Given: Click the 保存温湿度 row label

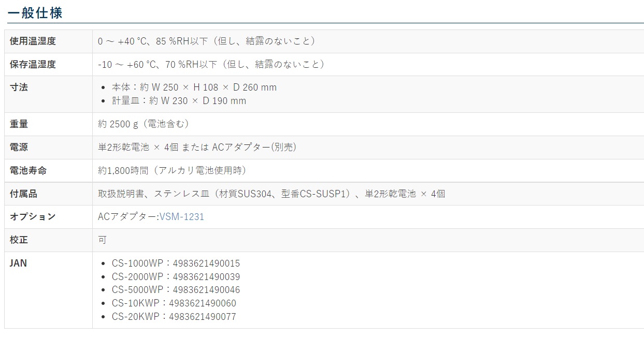Looking at the screenshot, I should pos(33,65).
